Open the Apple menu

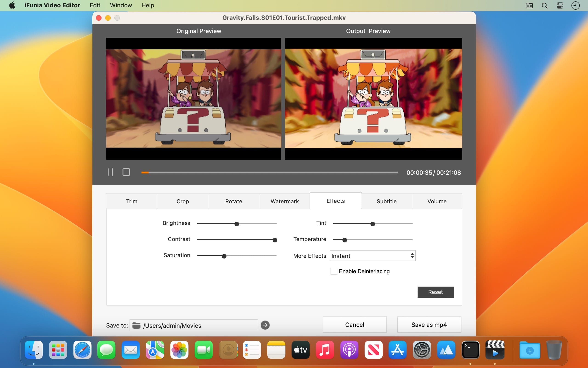[12, 5]
